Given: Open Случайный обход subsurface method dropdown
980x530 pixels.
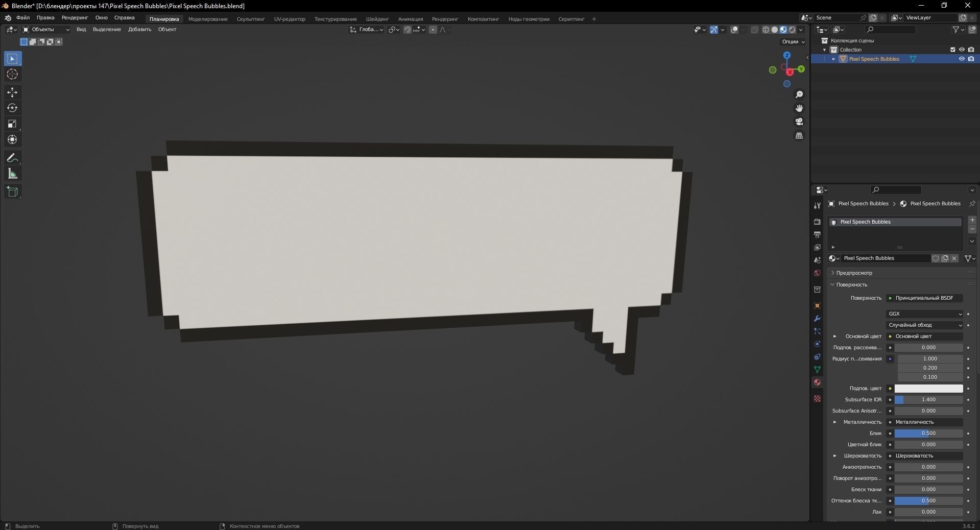Looking at the screenshot, I should (x=925, y=325).
